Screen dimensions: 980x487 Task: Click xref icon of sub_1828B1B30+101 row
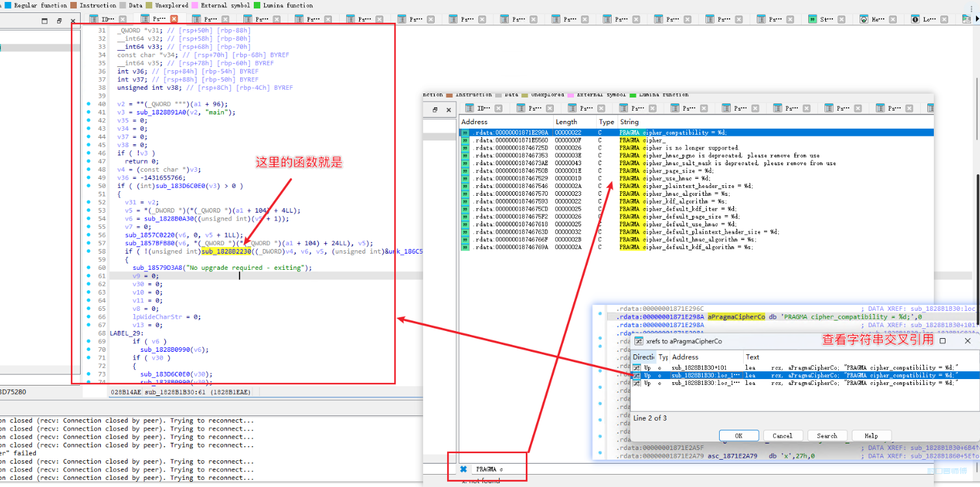tap(636, 367)
